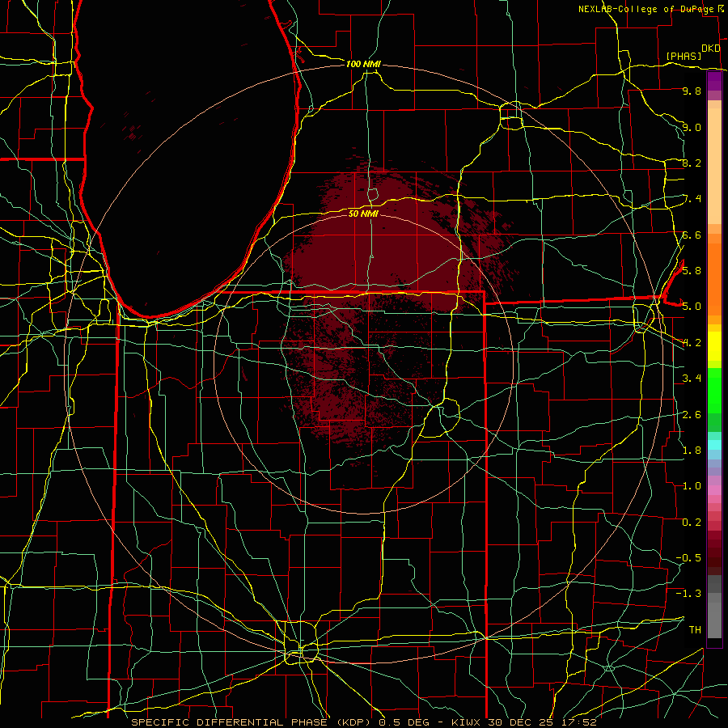The height and width of the screenshot is (728, 728).
Task: Click the DKD label above the legend
Action: [711, 49]
